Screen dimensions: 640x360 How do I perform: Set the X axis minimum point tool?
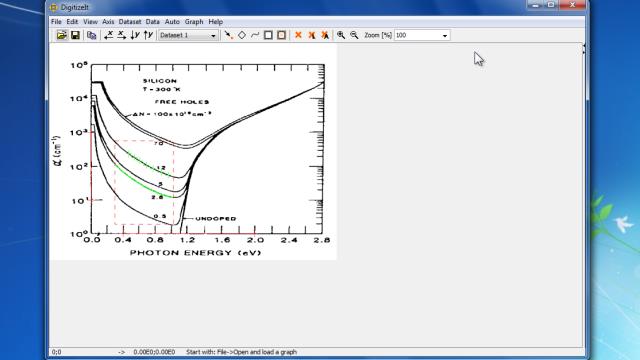[109, 35]
